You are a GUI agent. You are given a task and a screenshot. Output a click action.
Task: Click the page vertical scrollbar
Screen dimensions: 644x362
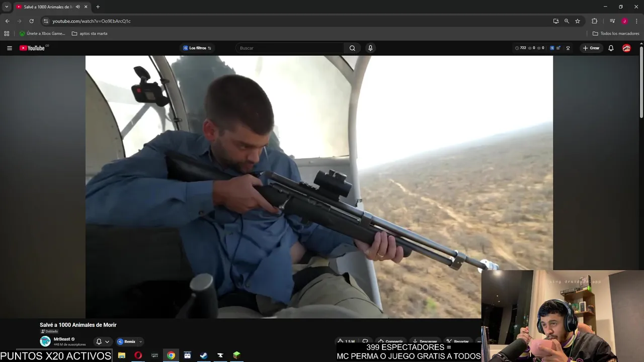(x=641, y=83)
